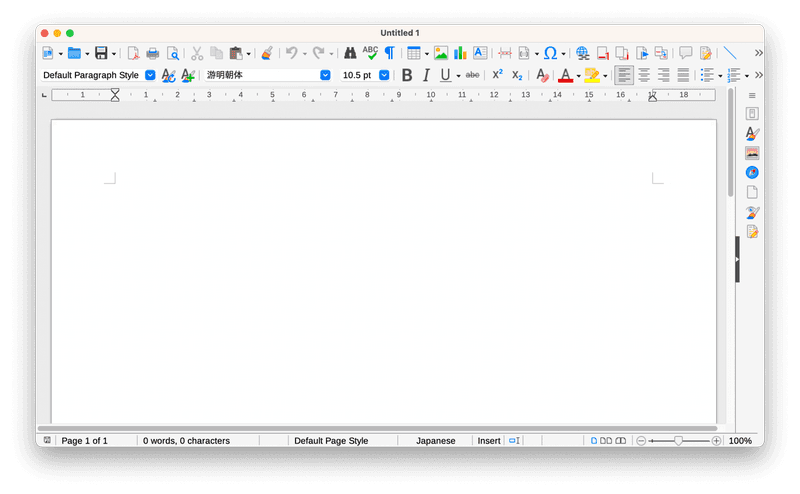Justify the paragraph alignment

pos(683,76)
